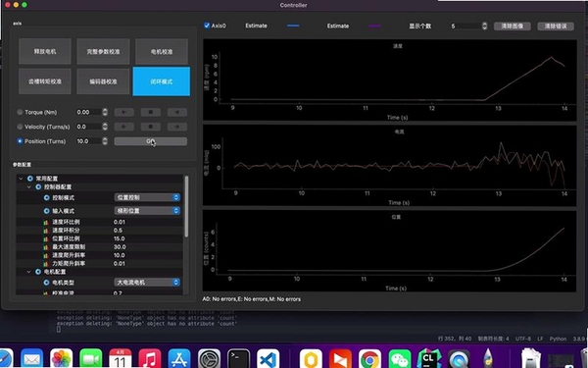Click the 显示个数 stepper arrows
The image size is (588, 368).
(484, 26)
